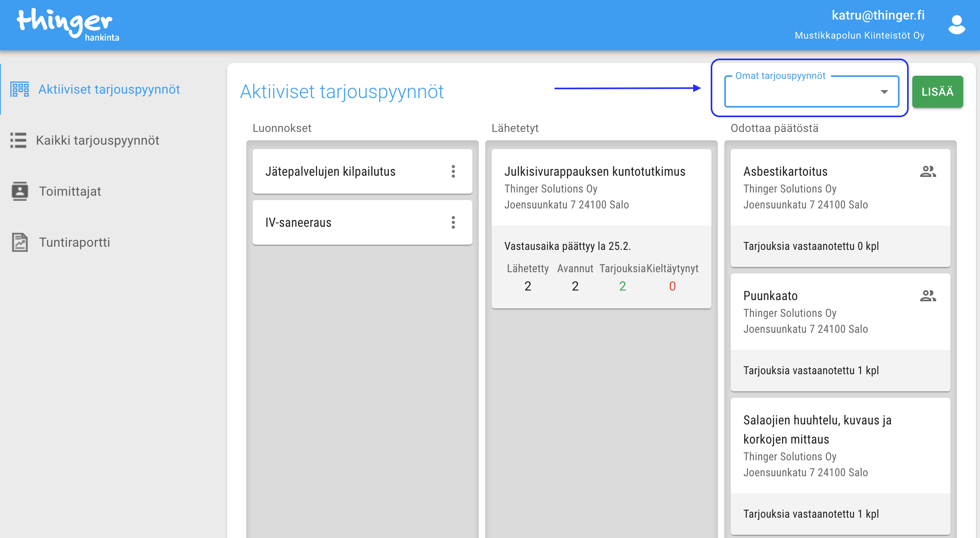Select the Puunkaato request card title
Screen dimensions: 980x538
click(770, 296)
